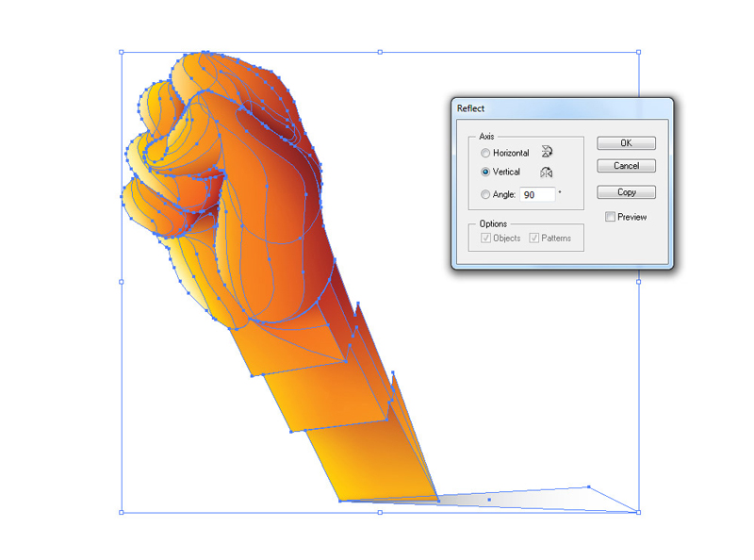This screenshot has width=754, height=560.
Task: Toggle the Objects checkbox
Action: click(x=485, y=238)
